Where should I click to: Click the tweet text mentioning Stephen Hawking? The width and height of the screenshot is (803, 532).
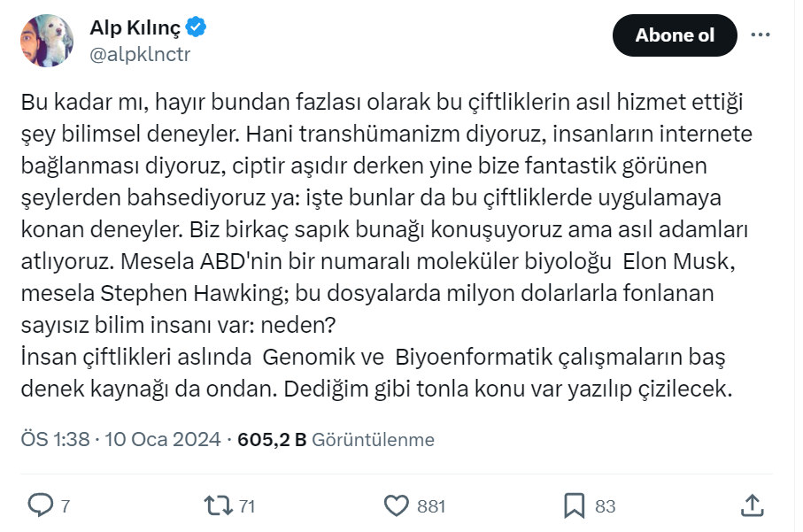click(191, 293)
